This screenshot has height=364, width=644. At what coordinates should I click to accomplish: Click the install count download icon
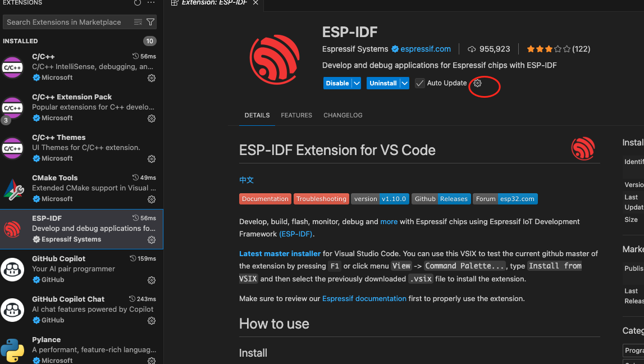pos(472,49)
